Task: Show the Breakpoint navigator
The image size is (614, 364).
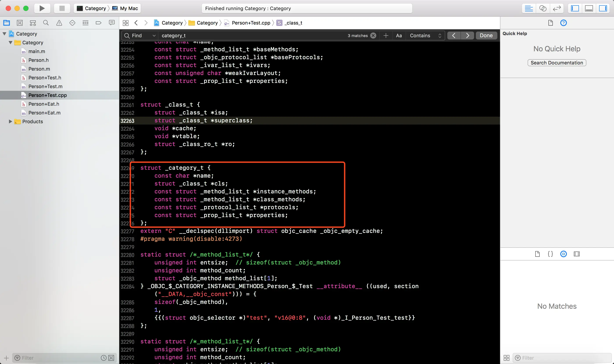Action: (98, 23)
